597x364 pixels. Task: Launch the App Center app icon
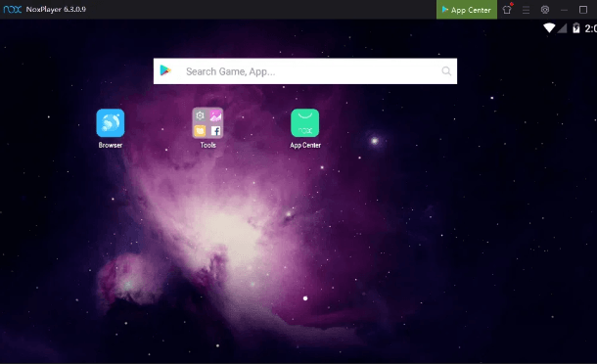[305, 123]
